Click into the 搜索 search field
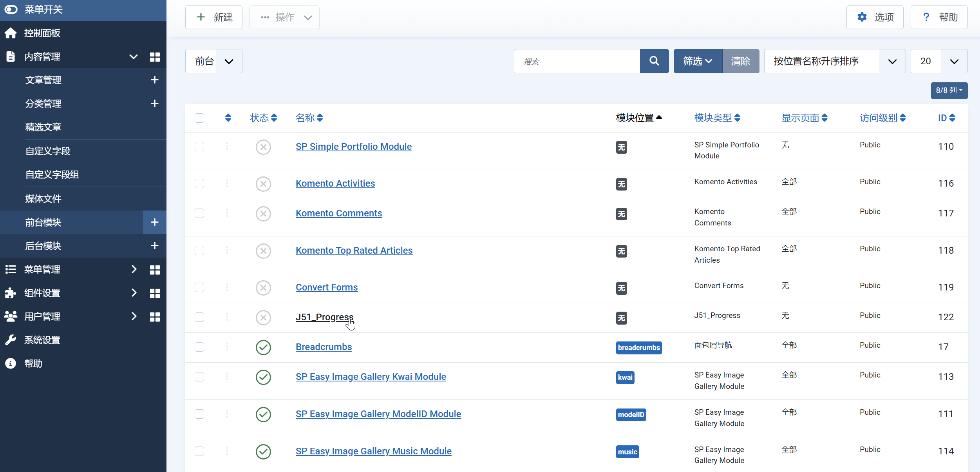980x472 pixels. click(577, 61)
